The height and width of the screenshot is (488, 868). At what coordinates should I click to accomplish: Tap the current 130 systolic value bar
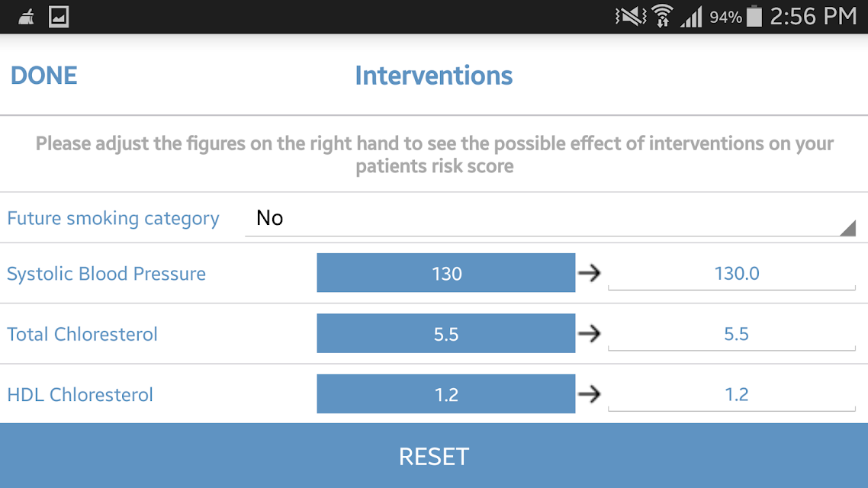446,273
